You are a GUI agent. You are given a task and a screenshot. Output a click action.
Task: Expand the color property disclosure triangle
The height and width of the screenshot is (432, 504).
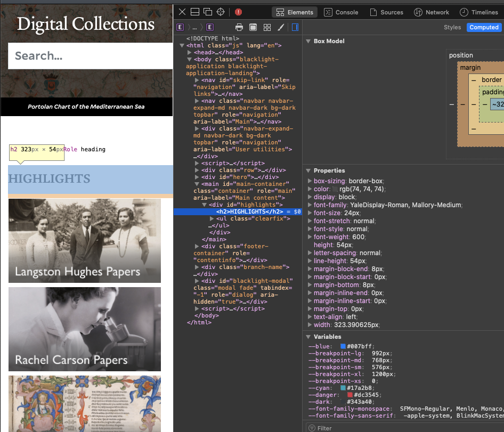click(311, 189)
